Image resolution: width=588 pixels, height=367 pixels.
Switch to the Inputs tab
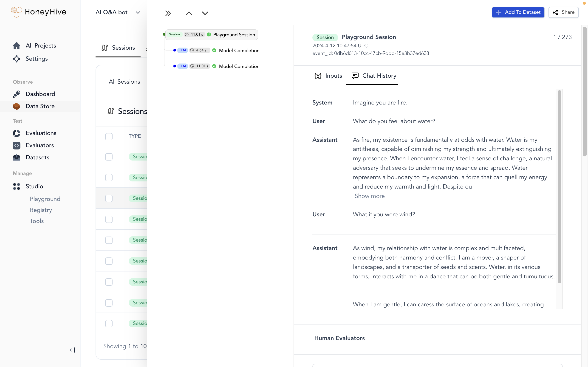[x=329, y=76]
